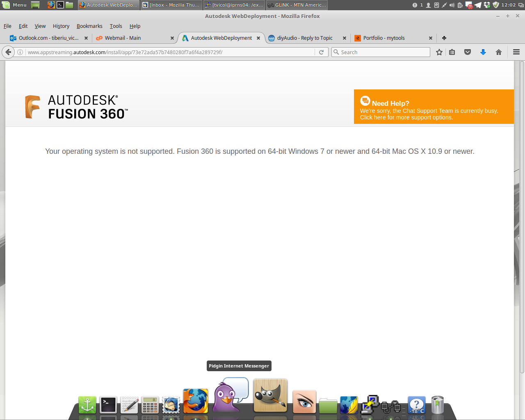Open the Firefox hamburger menu
This screenshot has width=525, height=420.
coord(516,52)
